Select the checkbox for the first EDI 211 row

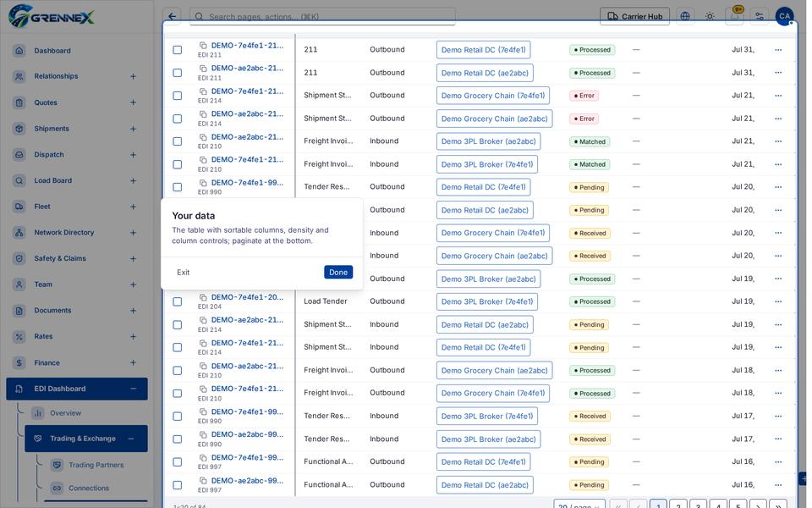tap(177, 50)
